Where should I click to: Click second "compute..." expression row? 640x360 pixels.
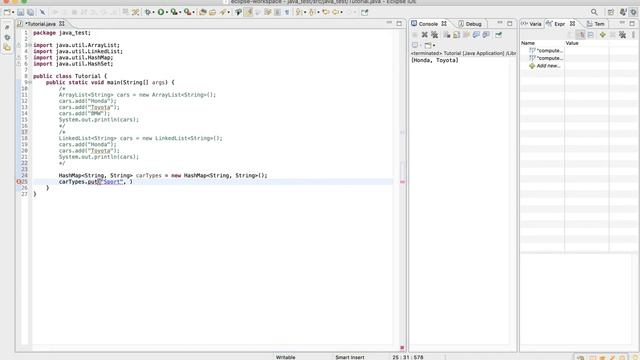click(x=545, y=58)
